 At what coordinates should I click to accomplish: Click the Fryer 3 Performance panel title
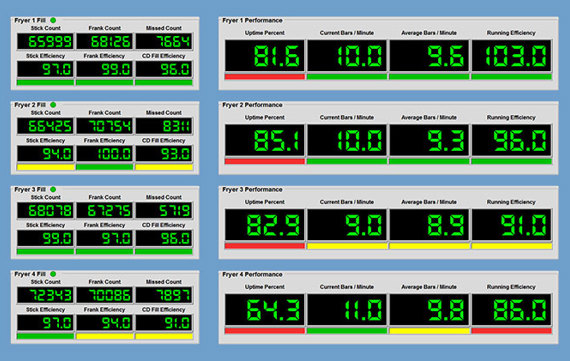tap(252, 189)
